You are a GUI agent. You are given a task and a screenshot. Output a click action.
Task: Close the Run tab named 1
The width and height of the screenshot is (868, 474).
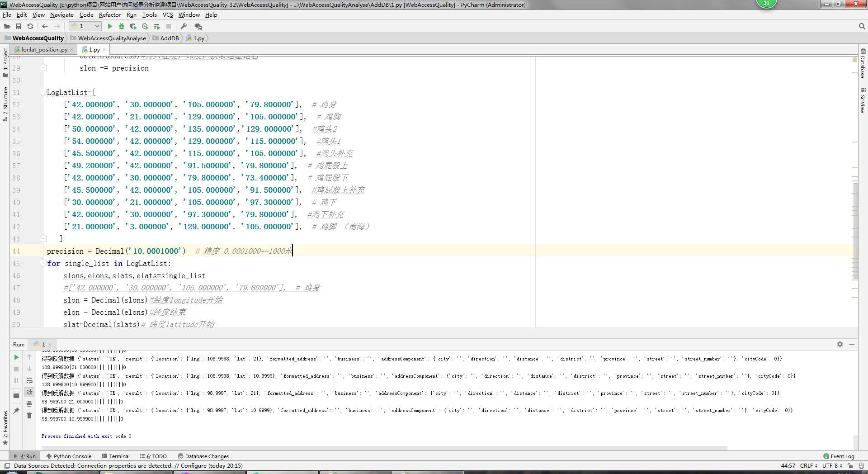pyautogui.click(x=50, y=345)
